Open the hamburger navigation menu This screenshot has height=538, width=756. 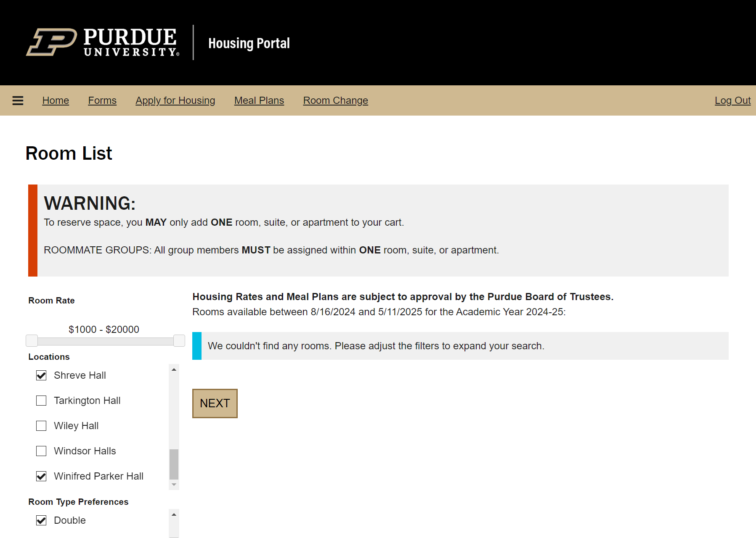[18, 100]
